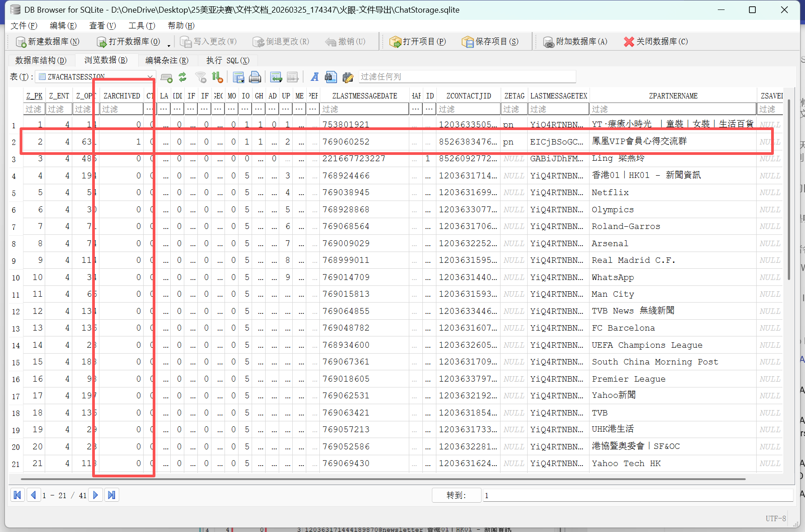Clear sorting with the up-down arrows icon

(x=217, y=77)
